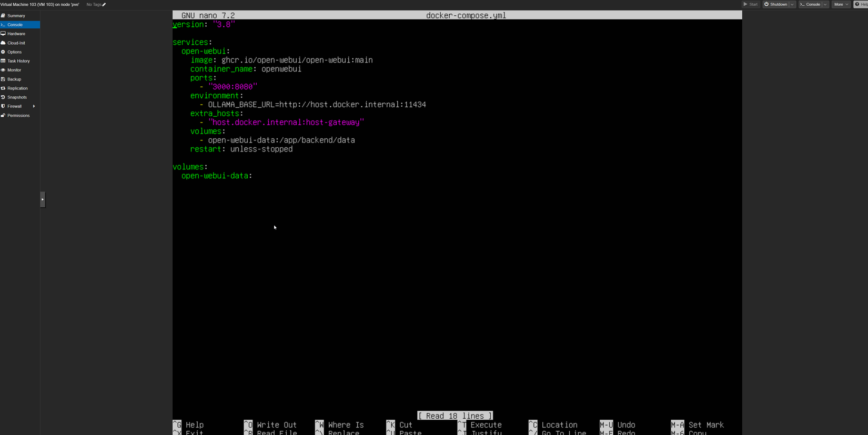This screenshot has height=435, width=868.
Task: Click the Replication arrows icon
Action: pyautogui.click(x=3, y=88)
